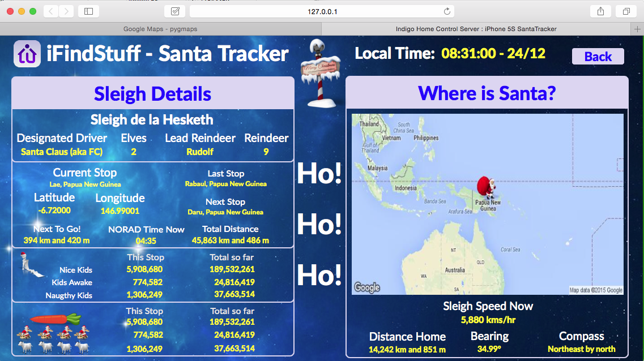The height and width of the screenshot is (361, 644).
Task: Click the Rudolf lead reindeer value
Action: pos(200,152)
